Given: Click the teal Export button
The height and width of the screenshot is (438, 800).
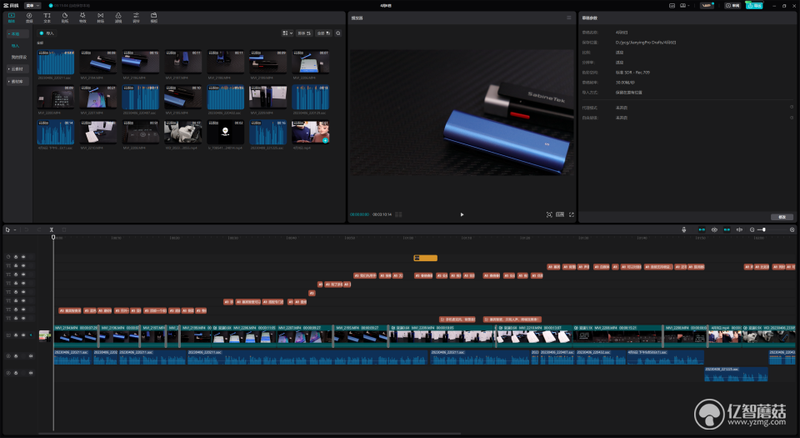Looking at the screenshot, I should click(754, 6).
